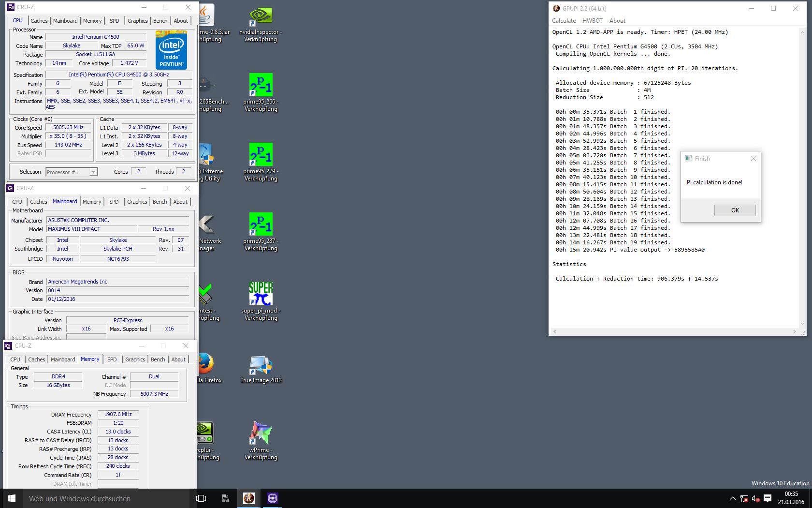The image size is (812, 508).
Task: Open Calculate menu in GPUPI
Action: click(564, 21)
